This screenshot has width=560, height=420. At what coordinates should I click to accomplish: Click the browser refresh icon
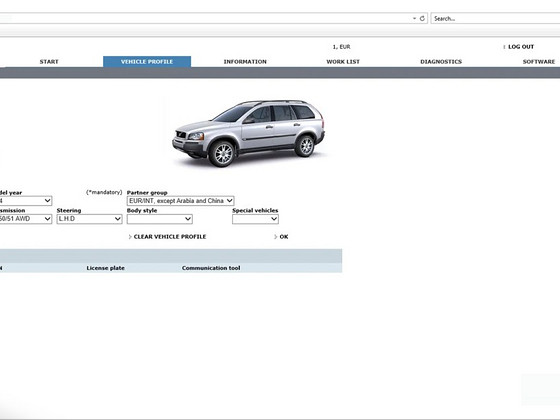(422, 18)
